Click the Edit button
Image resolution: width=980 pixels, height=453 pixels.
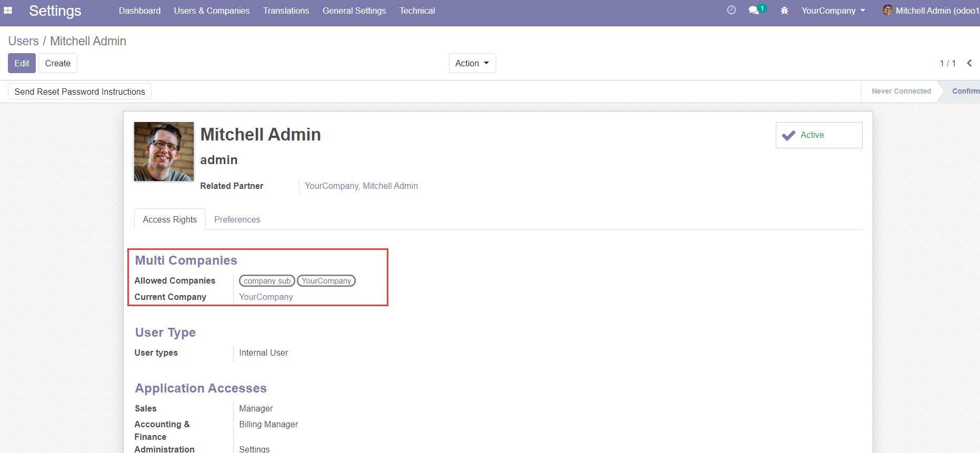(x=22, y=63)
